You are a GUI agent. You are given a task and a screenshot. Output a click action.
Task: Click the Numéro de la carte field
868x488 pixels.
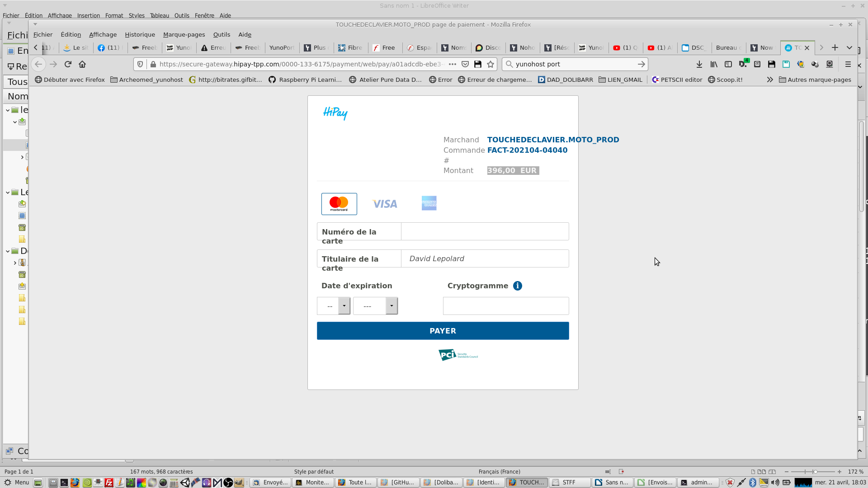pos(485,231)
